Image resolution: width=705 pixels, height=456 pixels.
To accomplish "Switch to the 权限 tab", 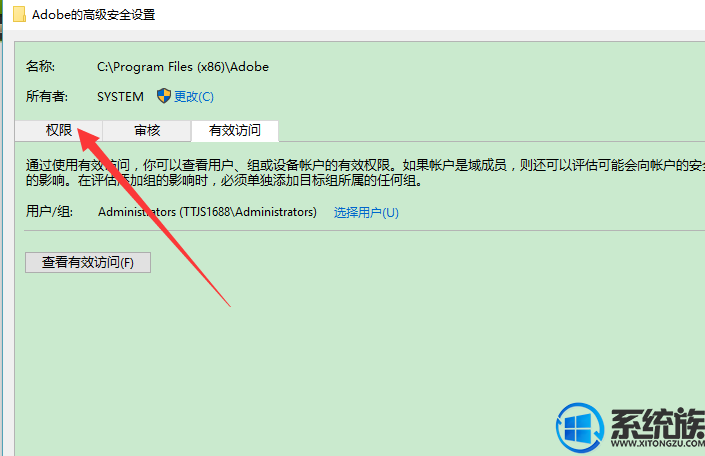I will tap(59, 131).
